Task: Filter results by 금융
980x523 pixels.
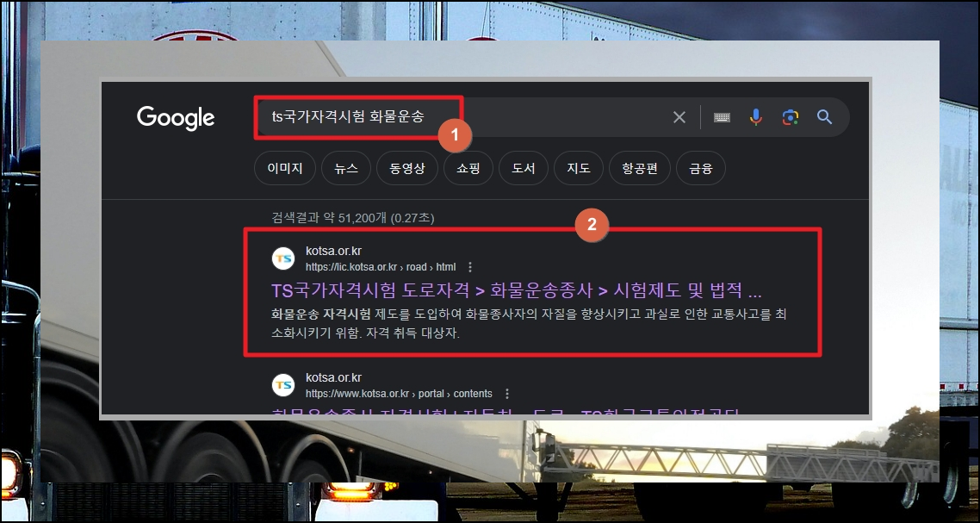Action: [701, 168]
